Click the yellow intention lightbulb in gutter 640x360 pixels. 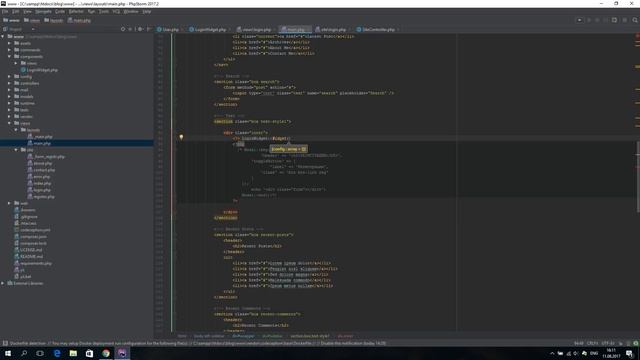[181, 138]
